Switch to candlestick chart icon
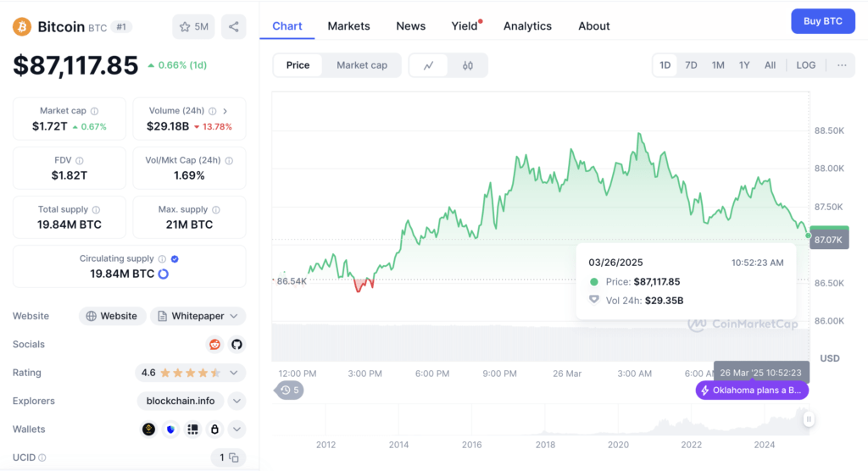The width and height of the screenshot is (868, 471). [468, 65]
